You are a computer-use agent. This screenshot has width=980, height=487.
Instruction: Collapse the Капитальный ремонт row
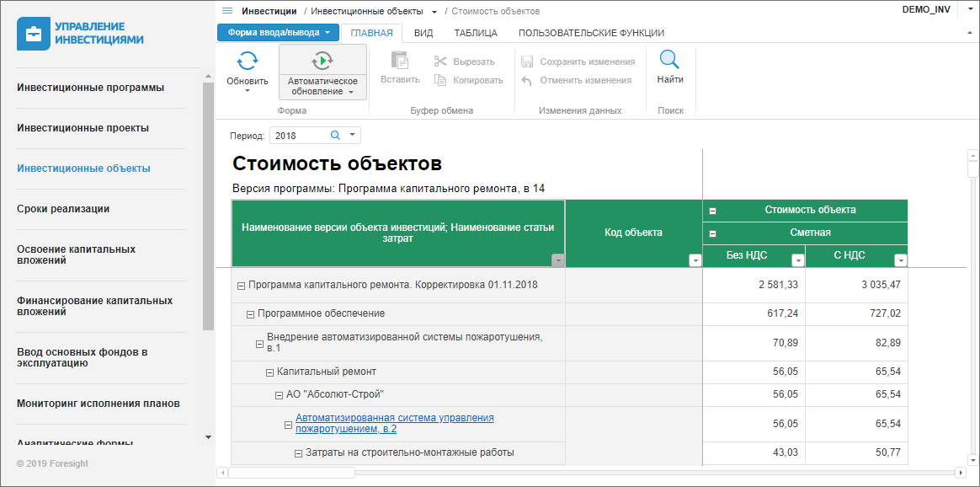click(x=269, y=372)
